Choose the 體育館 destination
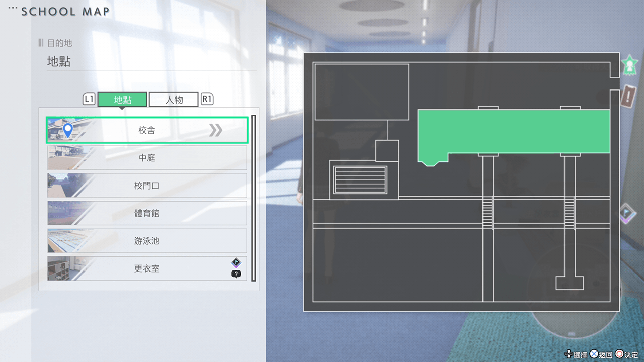Screen dimensions: 644x362 [x=147, y=213]
